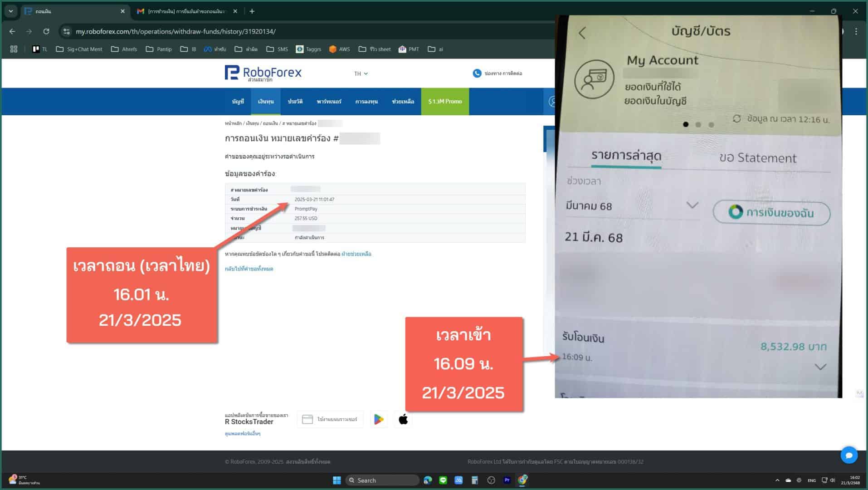This screenshot has height=490, width=868.
Task: Open the บัญชี menu
Action: [238, 101]
